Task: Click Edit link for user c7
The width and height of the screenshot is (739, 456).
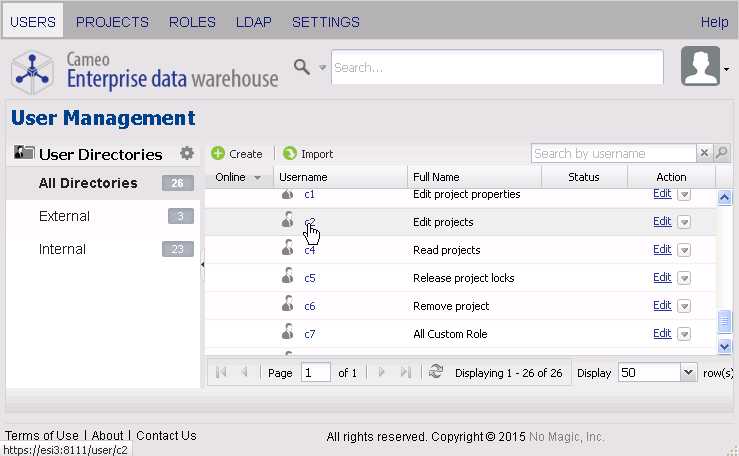Action: tap(661, 334)
